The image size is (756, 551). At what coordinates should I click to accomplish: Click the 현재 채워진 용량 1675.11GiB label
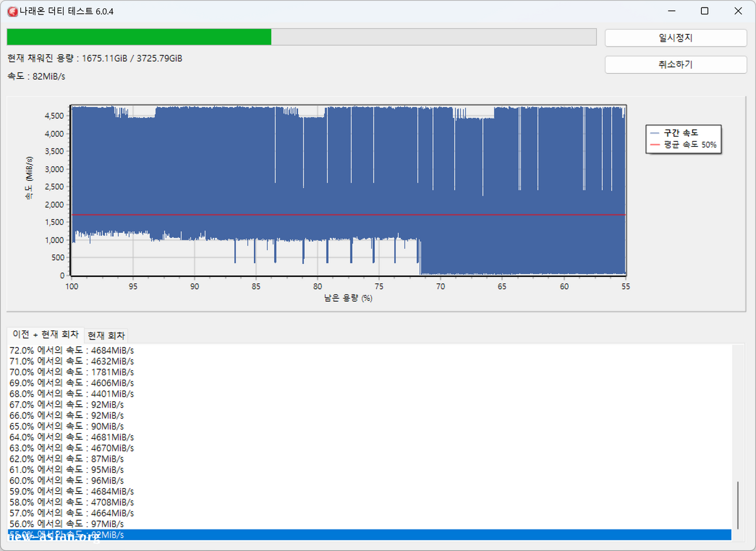tap(95, 58)
